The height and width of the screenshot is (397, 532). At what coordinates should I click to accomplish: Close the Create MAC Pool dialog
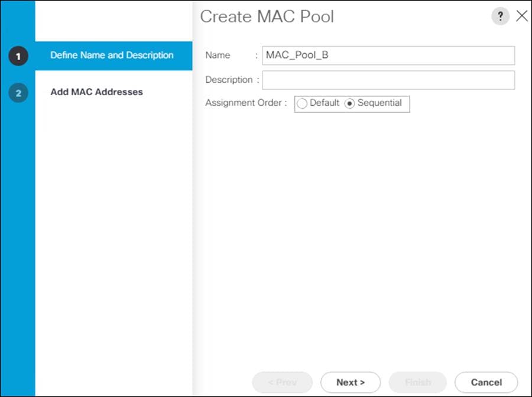click(x=522, y=17)
